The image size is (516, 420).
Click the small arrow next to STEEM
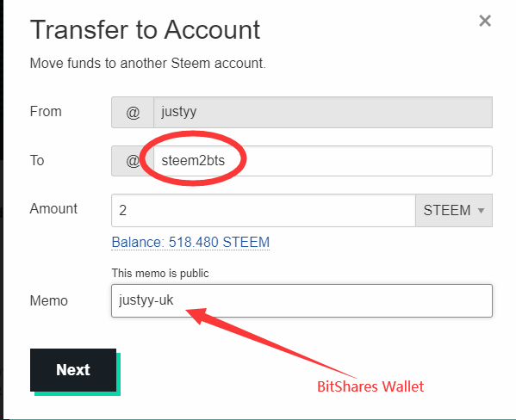tap(481, 211)
